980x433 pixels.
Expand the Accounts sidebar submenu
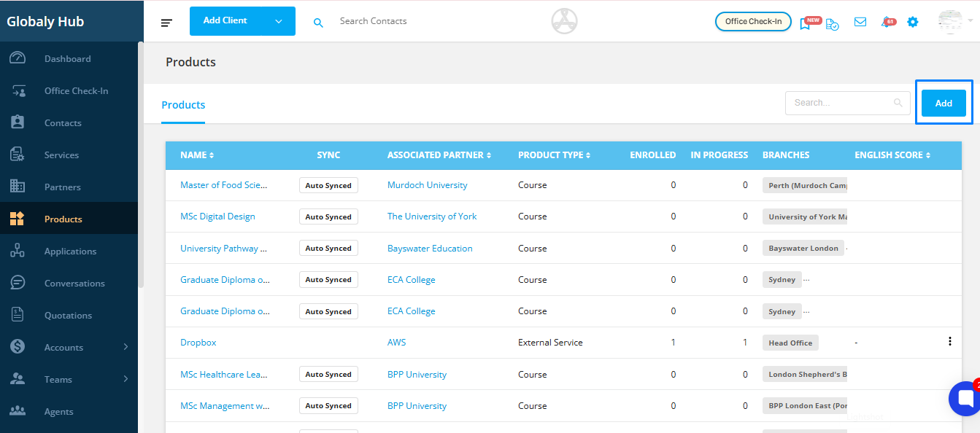pyautogui.click(x=126, y=347)
